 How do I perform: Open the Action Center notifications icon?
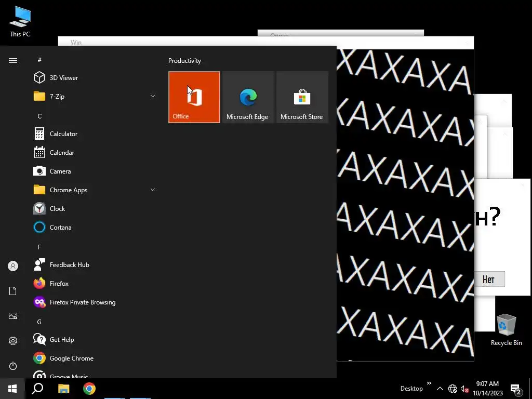(516, 389)
